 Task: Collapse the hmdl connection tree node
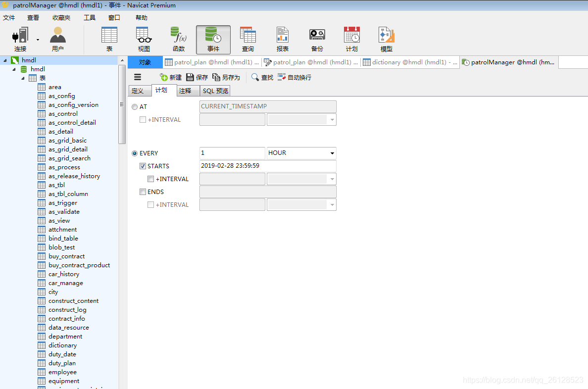5,60
